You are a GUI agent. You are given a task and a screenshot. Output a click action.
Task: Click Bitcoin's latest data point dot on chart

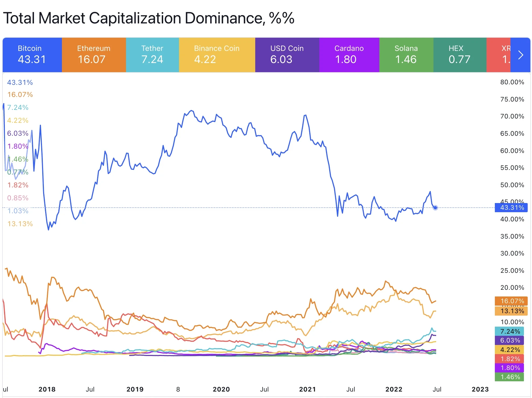435,208
